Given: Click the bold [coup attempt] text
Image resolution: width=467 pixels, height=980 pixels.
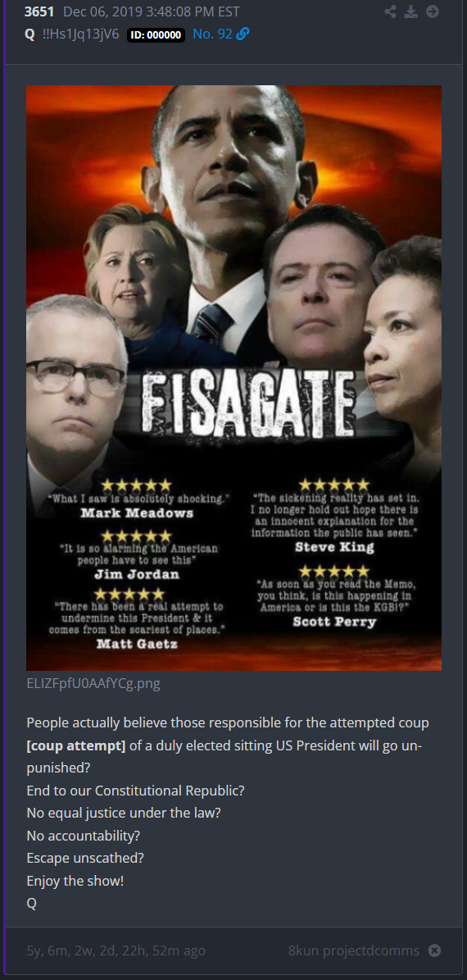Looking at the screenshot, I should (76, 745).
